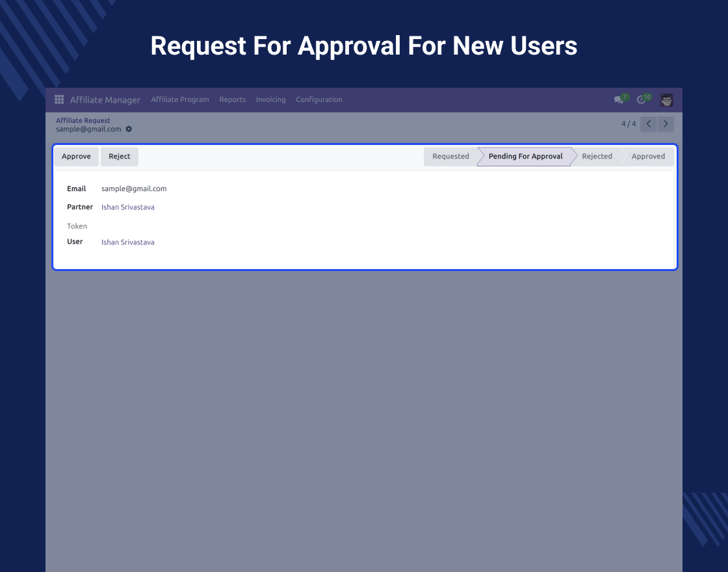
Task: Click the Approve button
Action: point(76,157)
